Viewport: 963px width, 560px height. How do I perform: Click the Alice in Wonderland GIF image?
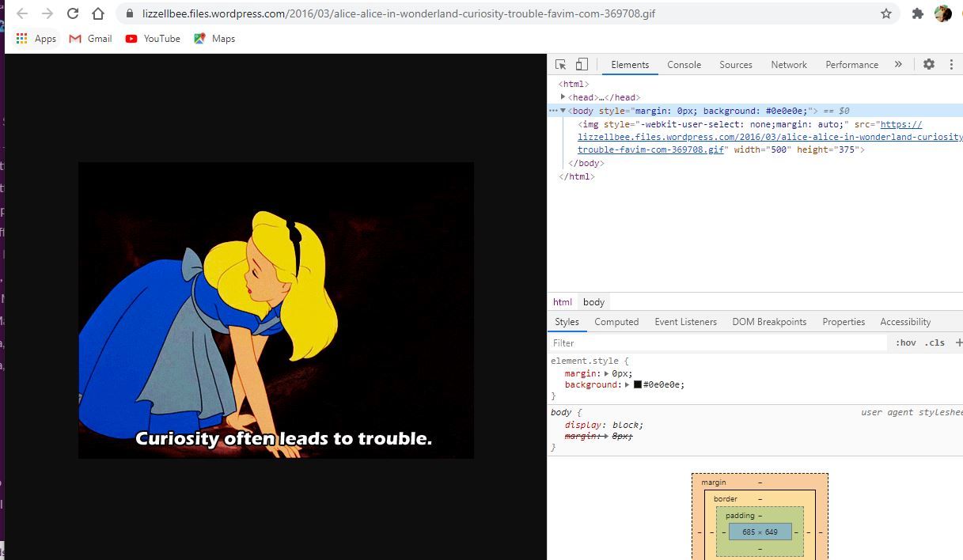coord(276,310)
